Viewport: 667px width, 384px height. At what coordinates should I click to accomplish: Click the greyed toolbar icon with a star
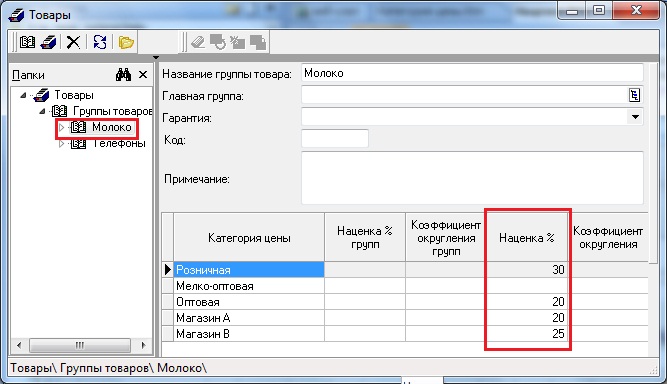(x=237, y=42)
